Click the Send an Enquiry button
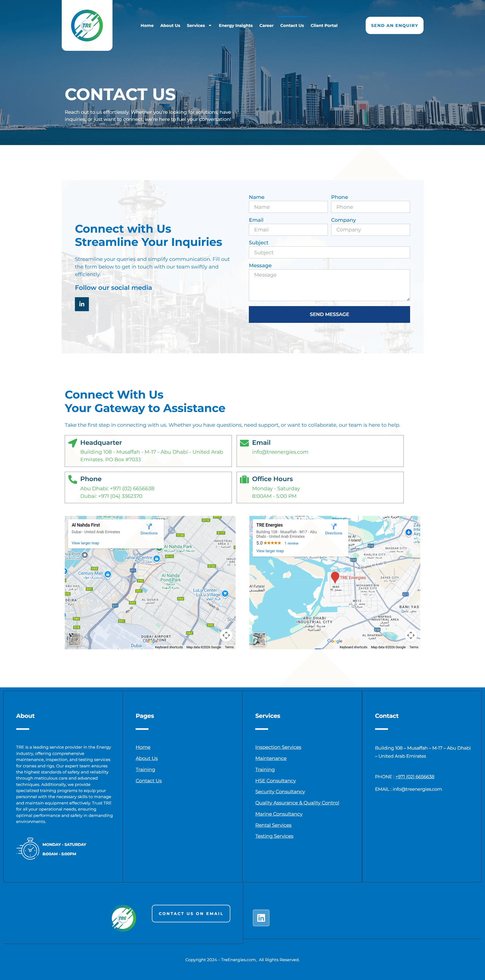The width and height of the screenshot is (485, 980). point(394,25)
